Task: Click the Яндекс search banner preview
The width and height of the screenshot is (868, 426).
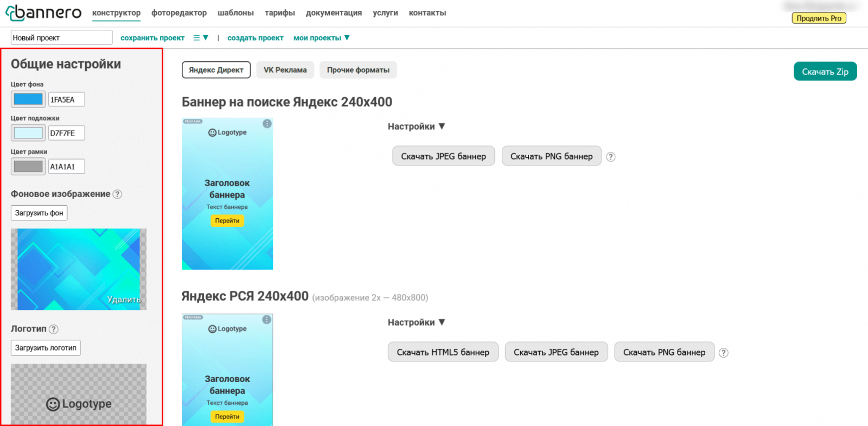Action: [227, 194]
